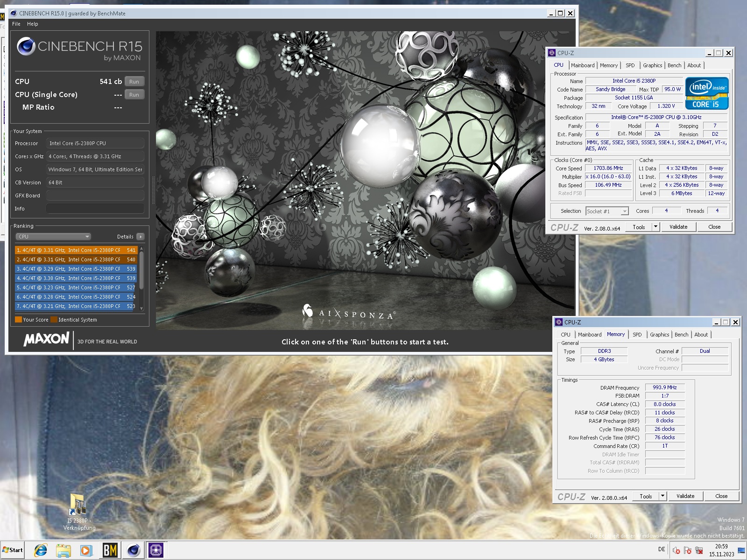
Task: Click Validate in lower CPU-Z window
Action: pyautogui.click(x=685, y=496)
